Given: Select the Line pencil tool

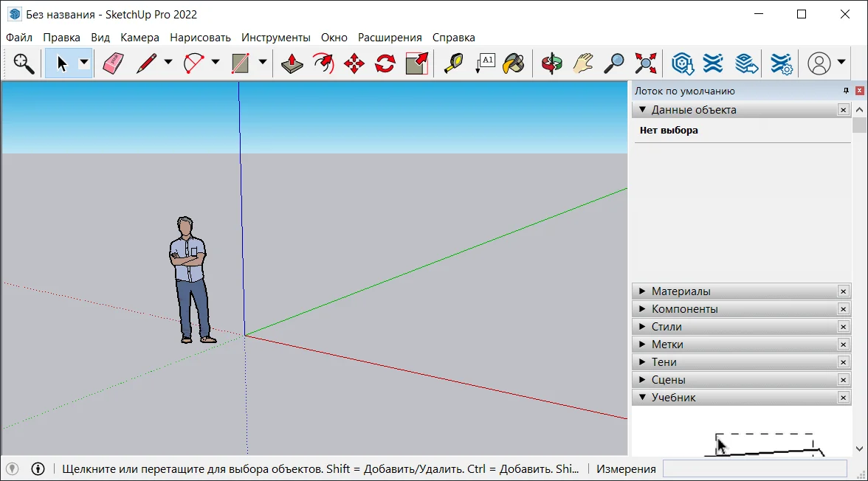Looking at the screenshot, I should [x=146, y=63].
